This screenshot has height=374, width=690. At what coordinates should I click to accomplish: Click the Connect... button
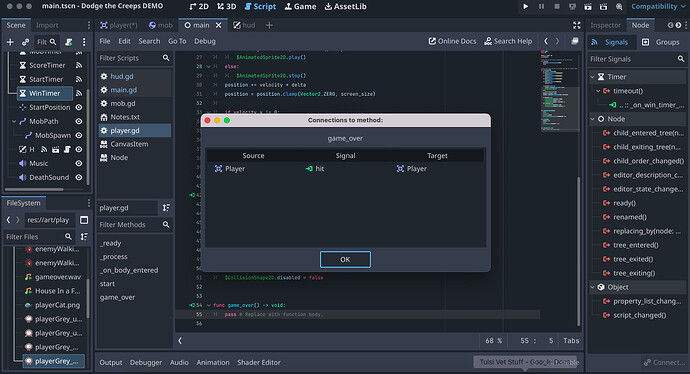click(x=664, y=362)
